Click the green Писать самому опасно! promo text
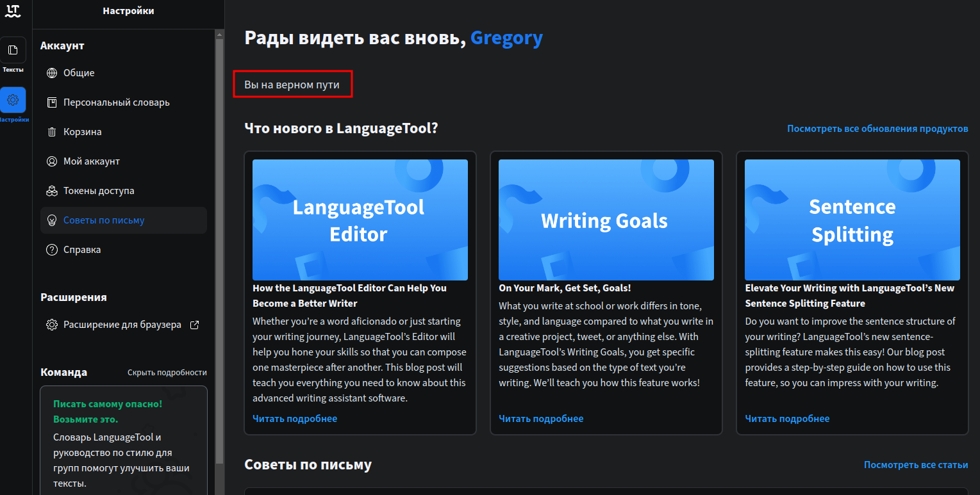This screenshot has height=495, width=980. tap(108, 412)
